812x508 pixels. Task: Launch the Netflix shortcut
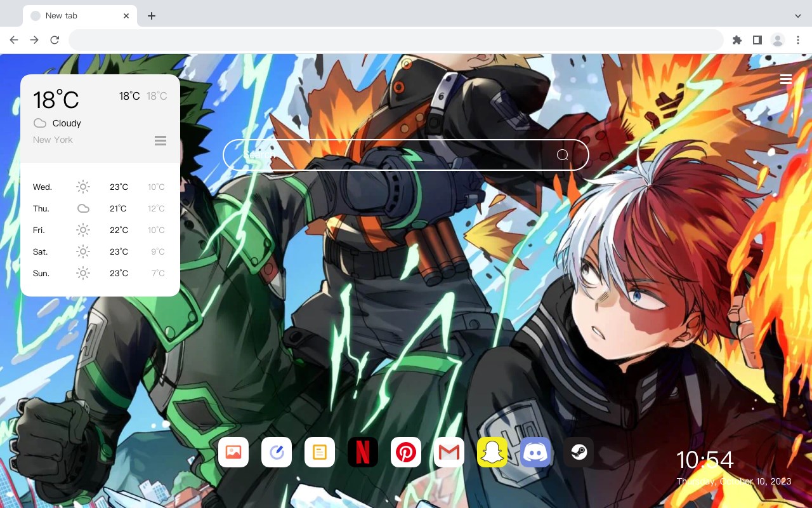[x=363, y=452]
